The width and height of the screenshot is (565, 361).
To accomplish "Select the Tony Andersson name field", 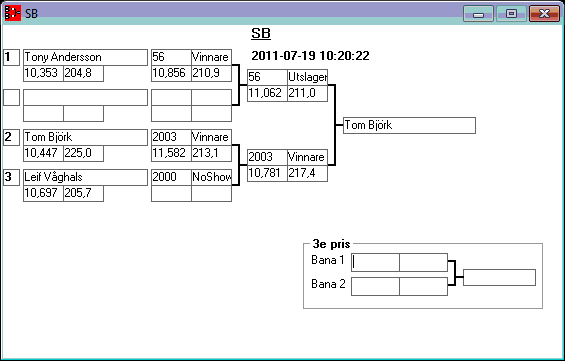I will tap(85, 57).
